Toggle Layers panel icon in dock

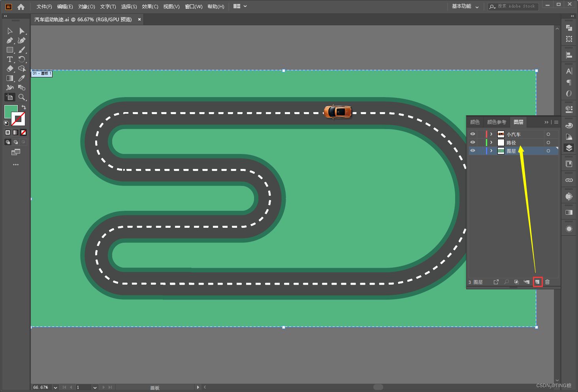[x=569, y=148]
